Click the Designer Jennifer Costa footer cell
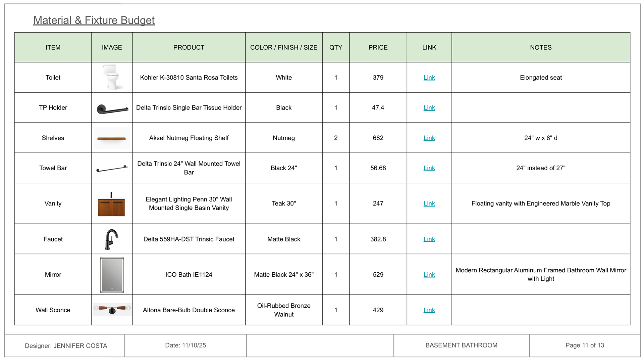This screenshot has width=644, height=361. point(66,346)
